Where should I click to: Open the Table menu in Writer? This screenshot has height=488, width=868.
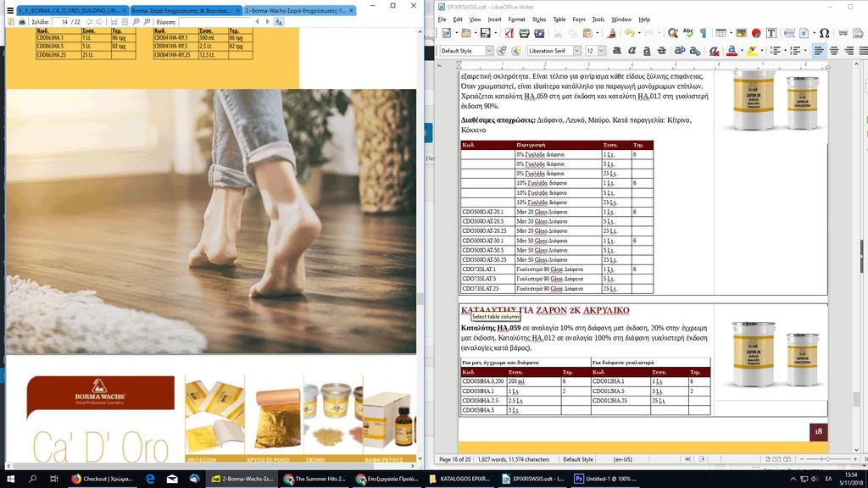559,19
